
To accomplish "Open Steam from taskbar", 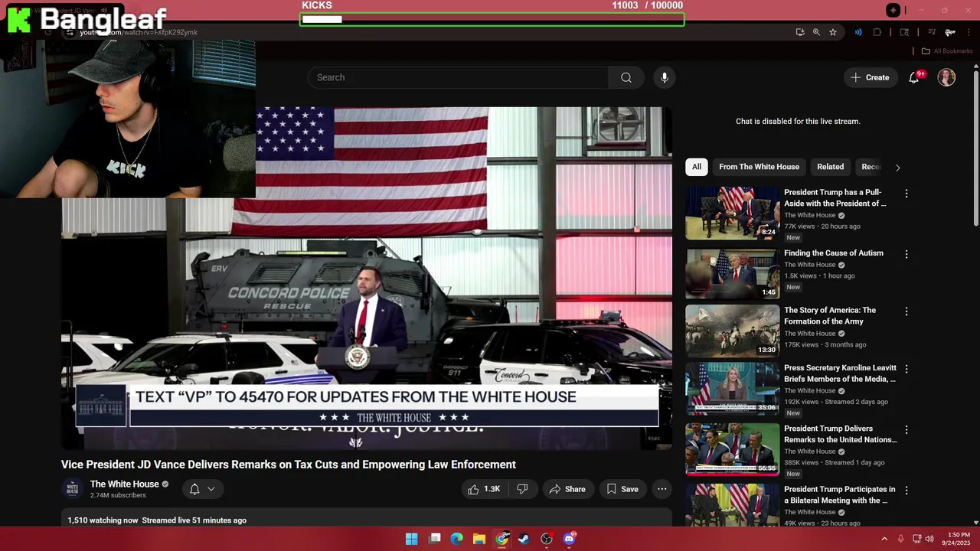I will click(x=524, y=539).
